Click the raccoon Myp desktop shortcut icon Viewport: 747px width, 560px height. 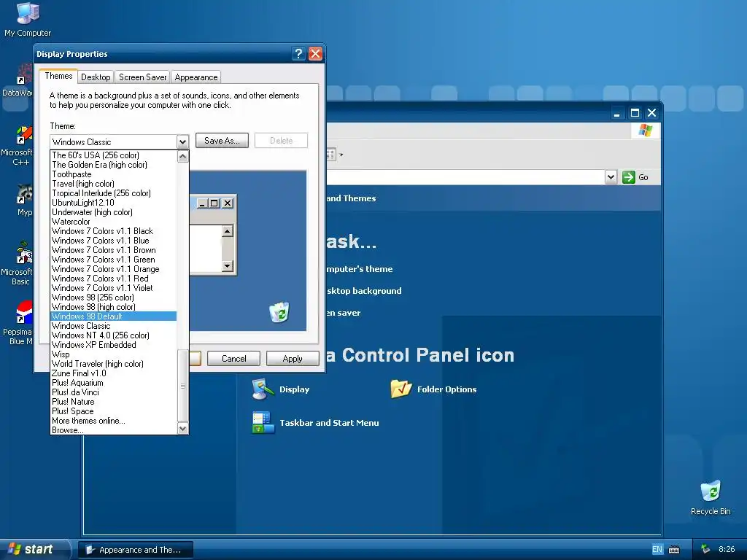(x=25, y=194)
